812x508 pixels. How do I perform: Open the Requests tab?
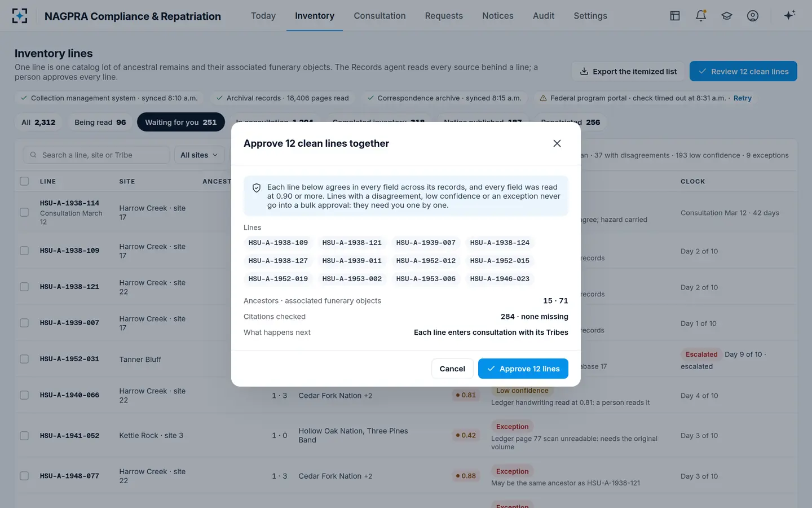pyautogui.click(x=444, y=16)
